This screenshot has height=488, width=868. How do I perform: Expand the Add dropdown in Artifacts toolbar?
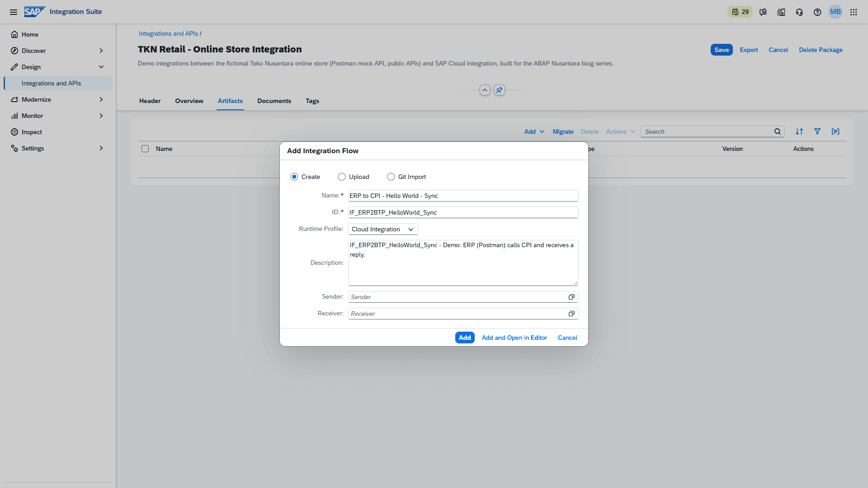[x=534, y=131]
